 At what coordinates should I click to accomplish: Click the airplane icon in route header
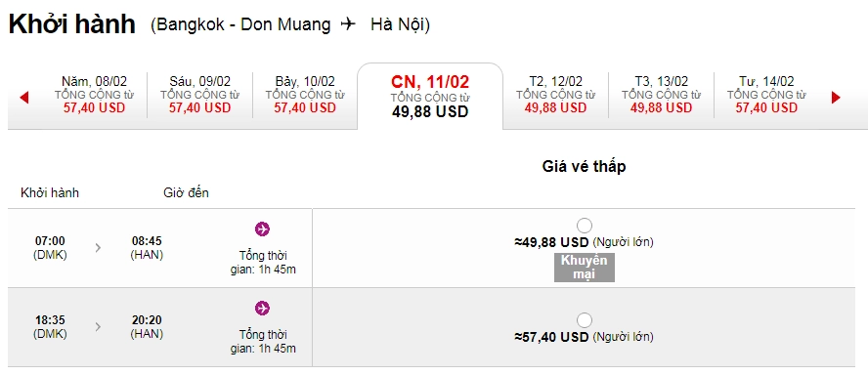(x=349, y=24)
